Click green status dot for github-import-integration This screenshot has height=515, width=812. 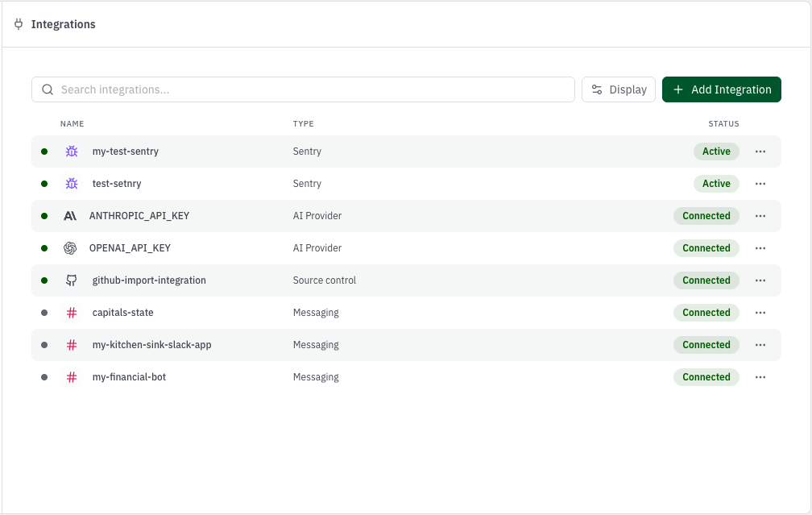[x=44, y=280]
